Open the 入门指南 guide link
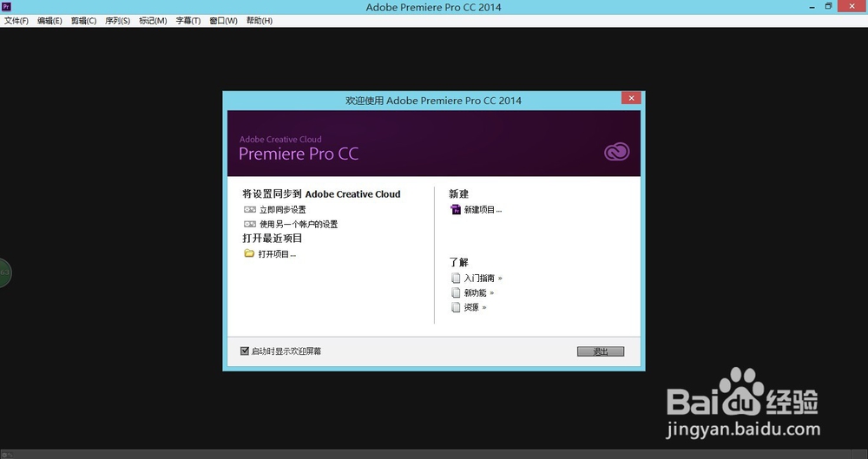The width and height of the screenshot is (868, 459). coord(479,278)
